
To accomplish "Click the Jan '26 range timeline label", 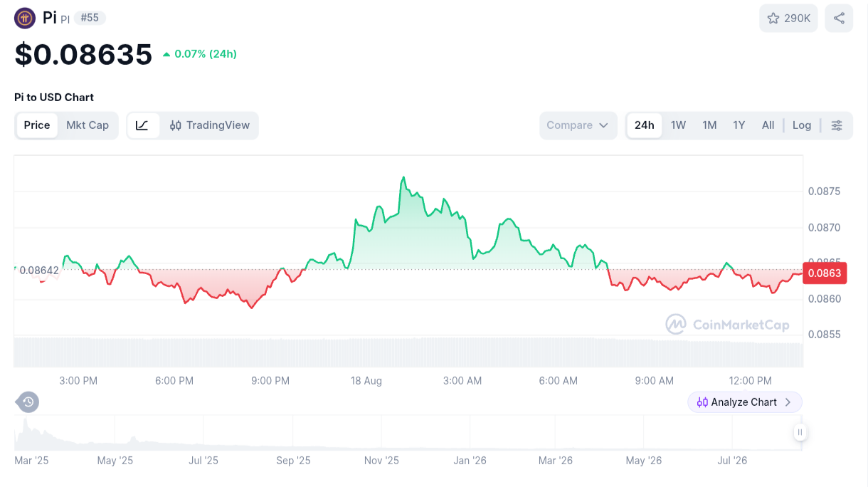I will coord(470,461).
